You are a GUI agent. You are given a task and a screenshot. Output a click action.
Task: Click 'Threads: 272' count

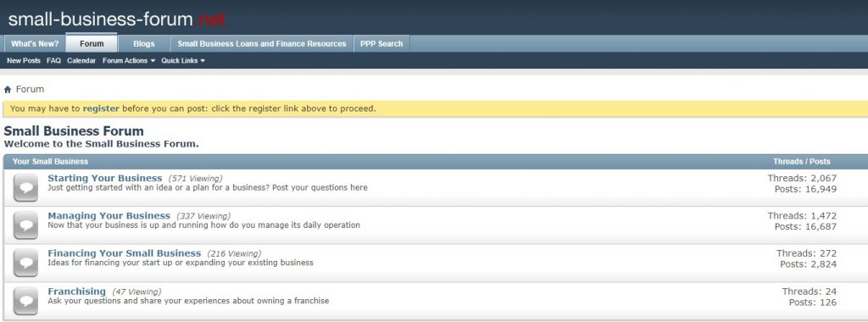pyautogui.click(x=807, y=253)
